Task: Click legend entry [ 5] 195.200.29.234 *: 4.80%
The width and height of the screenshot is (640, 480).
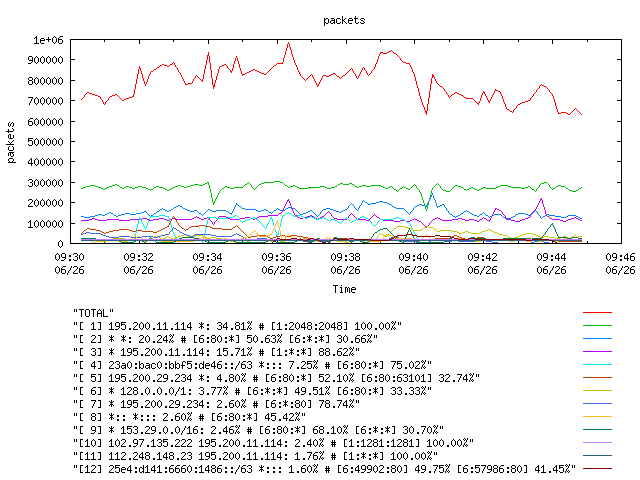Action: click(x=276, y=378)
